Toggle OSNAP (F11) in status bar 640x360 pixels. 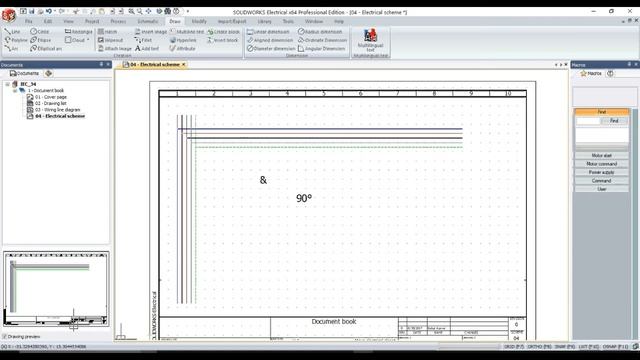click(616, 347)
